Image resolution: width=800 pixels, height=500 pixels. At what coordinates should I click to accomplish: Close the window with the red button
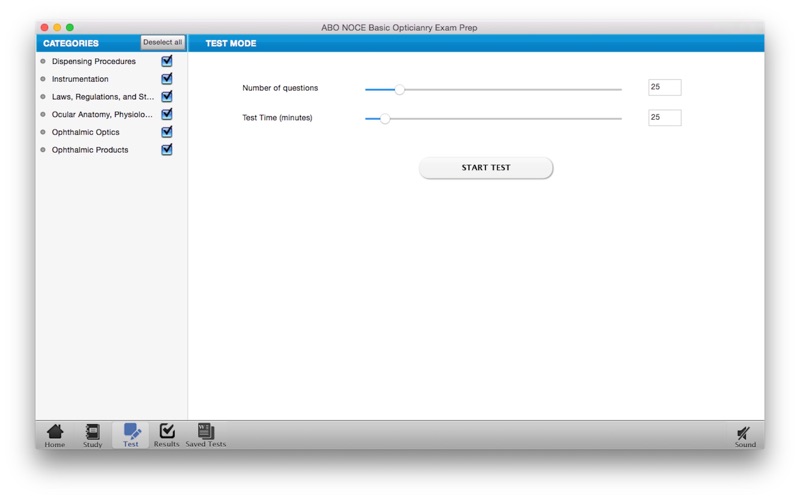click(44, 28)
